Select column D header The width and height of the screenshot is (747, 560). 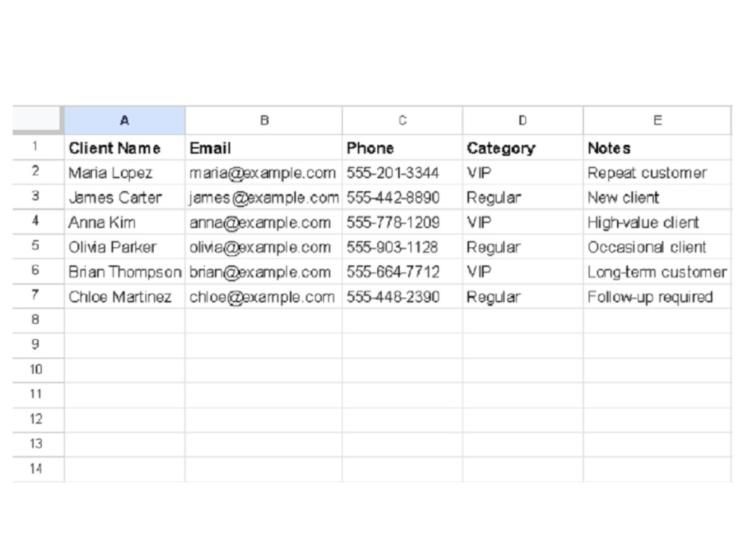523,120
